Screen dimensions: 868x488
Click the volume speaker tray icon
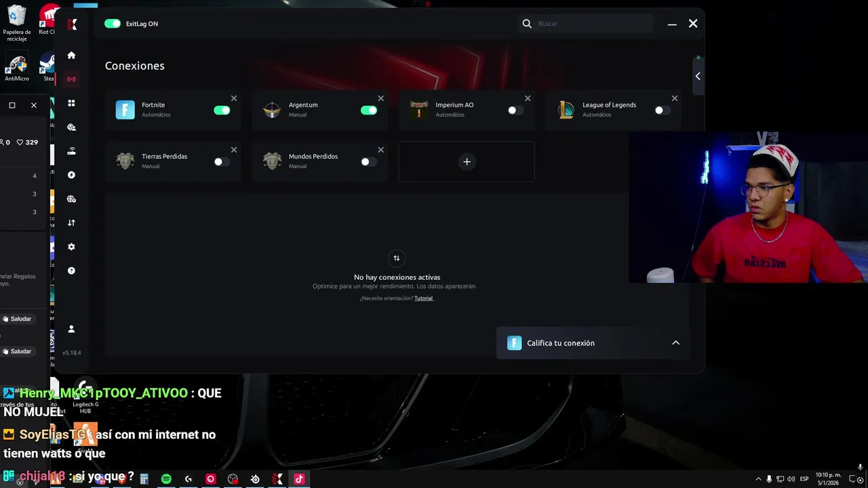click(791, 479)
